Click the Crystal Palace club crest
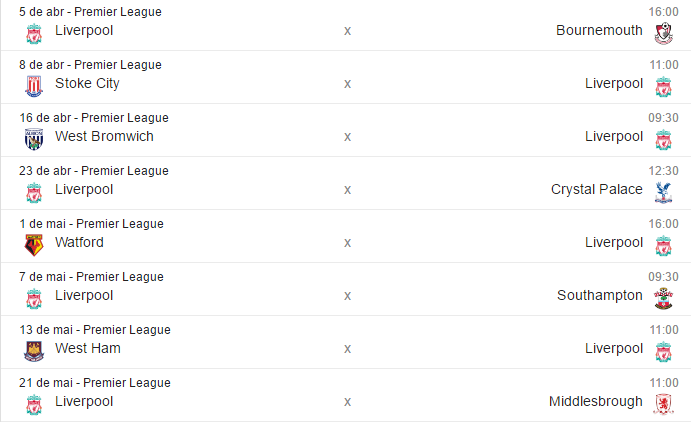The image size is (691, 422). 662,192
